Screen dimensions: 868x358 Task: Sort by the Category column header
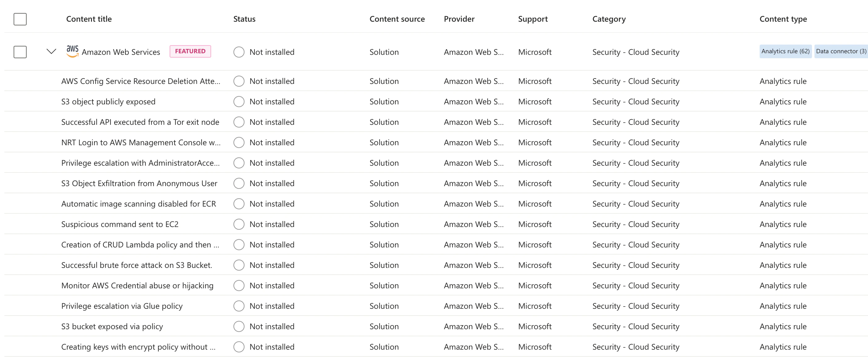[609, 19]
